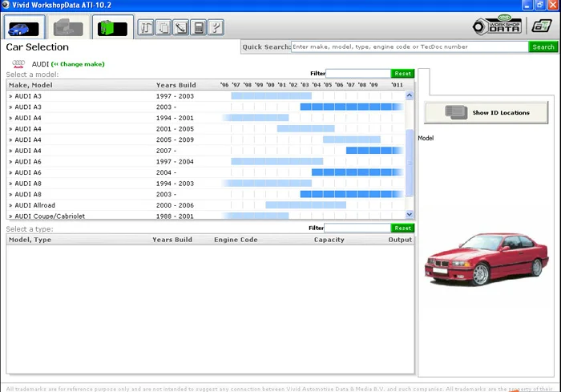Click the AUDI A3 2003- timeline bar
The image size is (561, 392).
pos(352,107)
